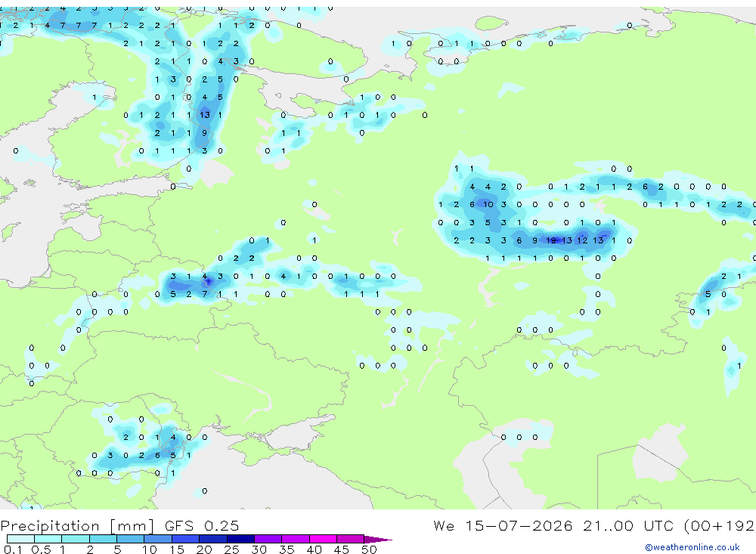Click the 50 legend scale label
The height and width of the screenshot is (554, 756).
tap(369, 549)
